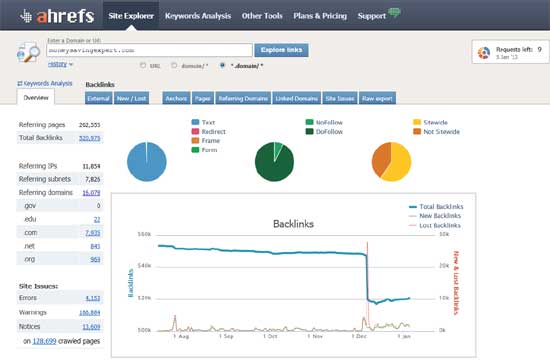Open the Other Tools menu

tap(262, 16)
